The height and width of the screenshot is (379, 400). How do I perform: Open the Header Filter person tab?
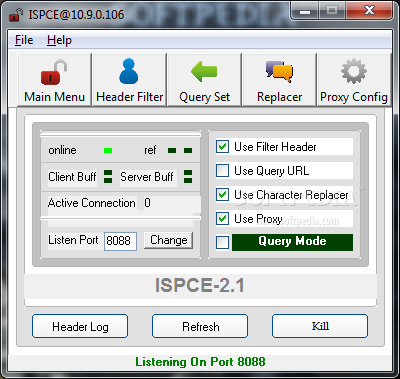click(x=129, y=80)
